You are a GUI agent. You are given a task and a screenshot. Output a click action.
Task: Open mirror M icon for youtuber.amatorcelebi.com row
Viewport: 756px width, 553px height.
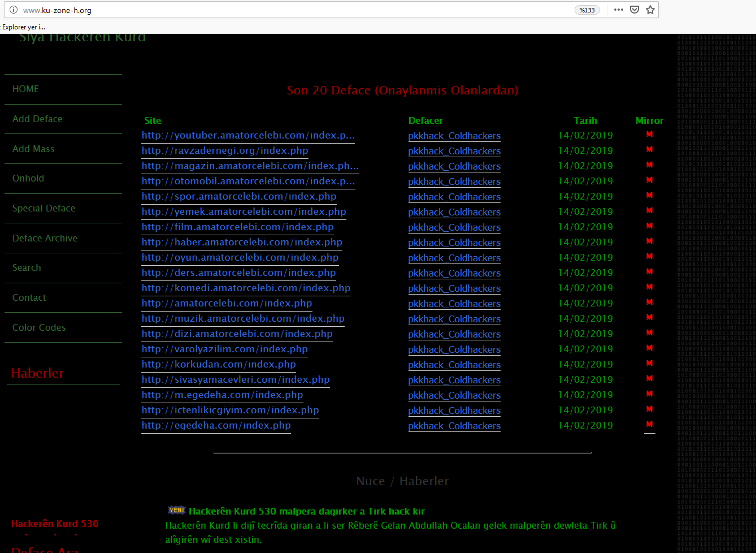click(x=649, y=135)
